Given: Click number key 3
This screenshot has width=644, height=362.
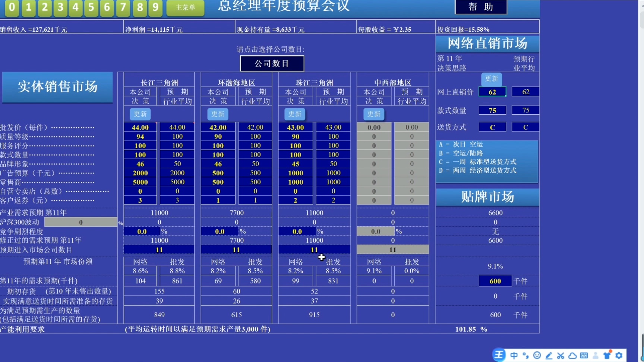Looking at the screenshot, I should tap(60, 7).
